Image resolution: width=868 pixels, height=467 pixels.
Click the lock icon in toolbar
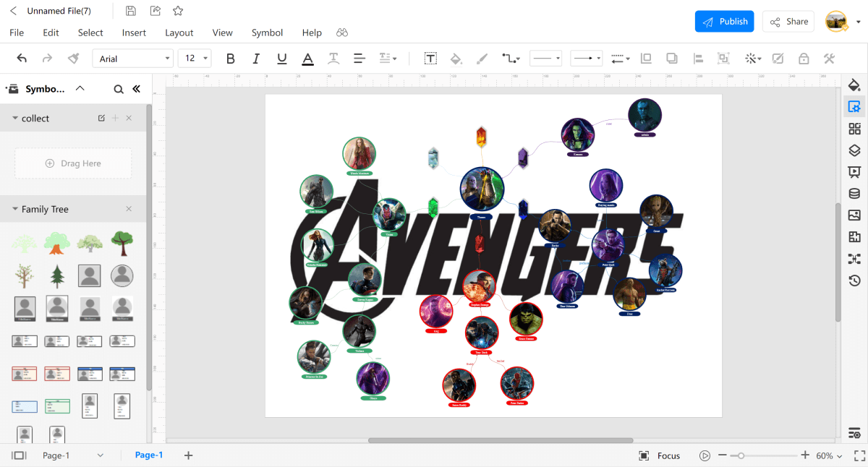804,59
